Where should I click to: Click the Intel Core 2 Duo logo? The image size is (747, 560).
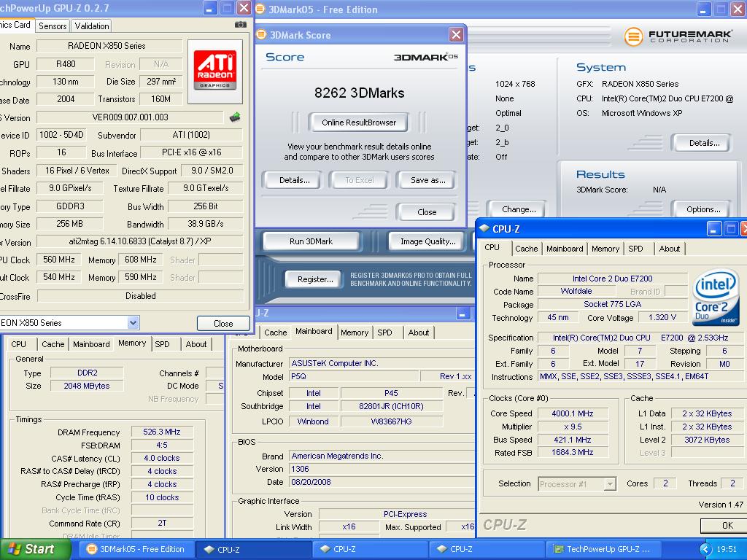coord(716,298)
